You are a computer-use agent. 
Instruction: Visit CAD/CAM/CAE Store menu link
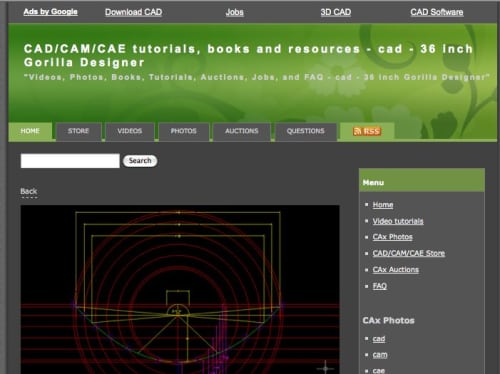point(409,253)
